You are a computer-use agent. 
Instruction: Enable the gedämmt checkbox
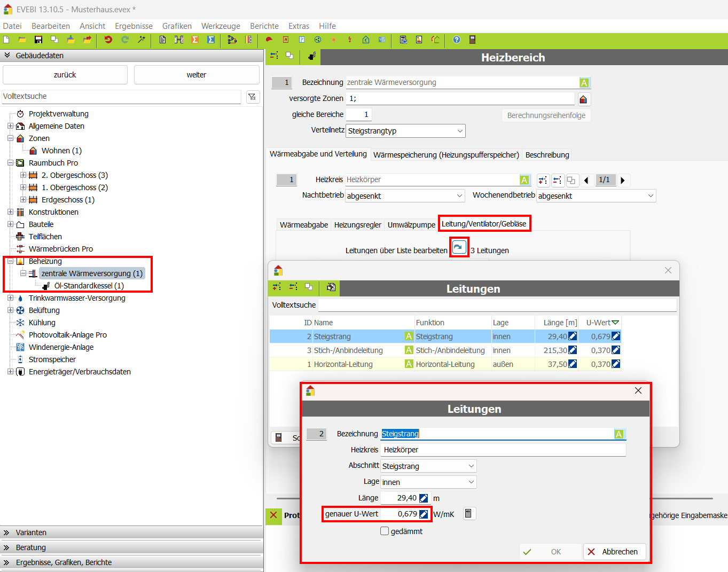385,531
